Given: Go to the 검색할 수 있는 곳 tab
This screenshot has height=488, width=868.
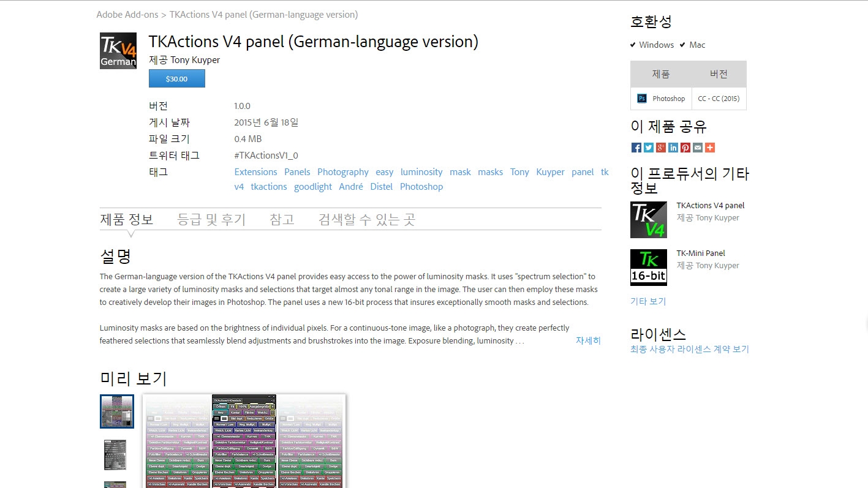Looking at the screenshot, I should pyautogui.click(x=366, y=219).
